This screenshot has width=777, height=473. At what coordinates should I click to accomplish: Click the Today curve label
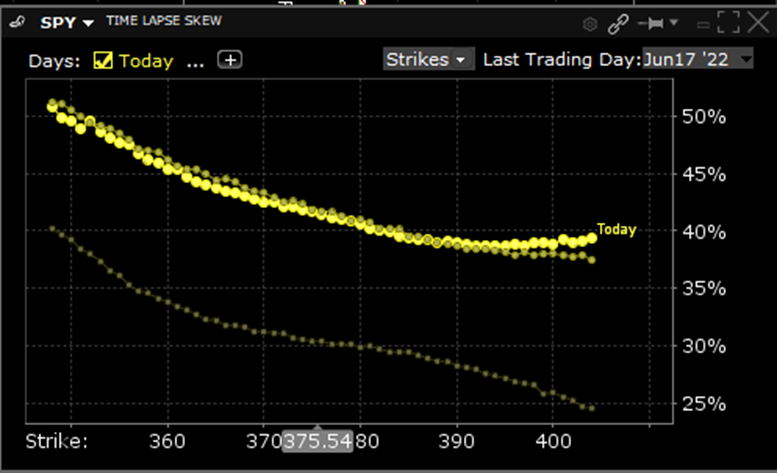[617, 229]
